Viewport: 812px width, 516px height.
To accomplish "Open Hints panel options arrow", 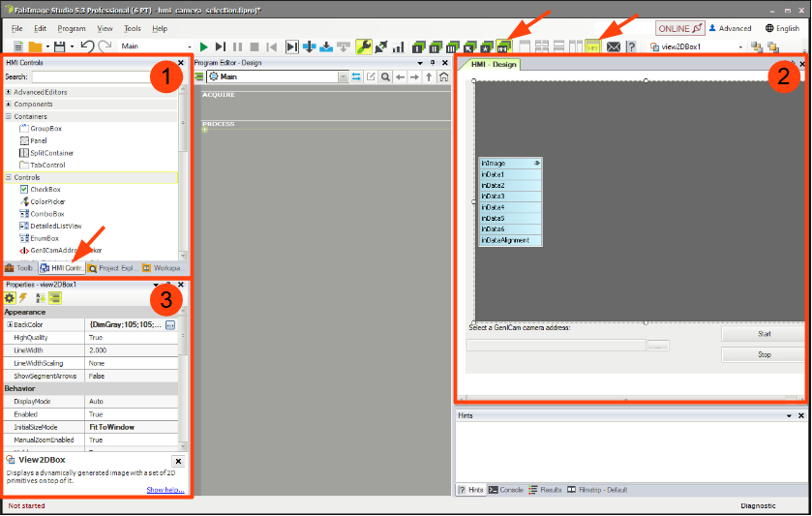I will coord(789,416).
